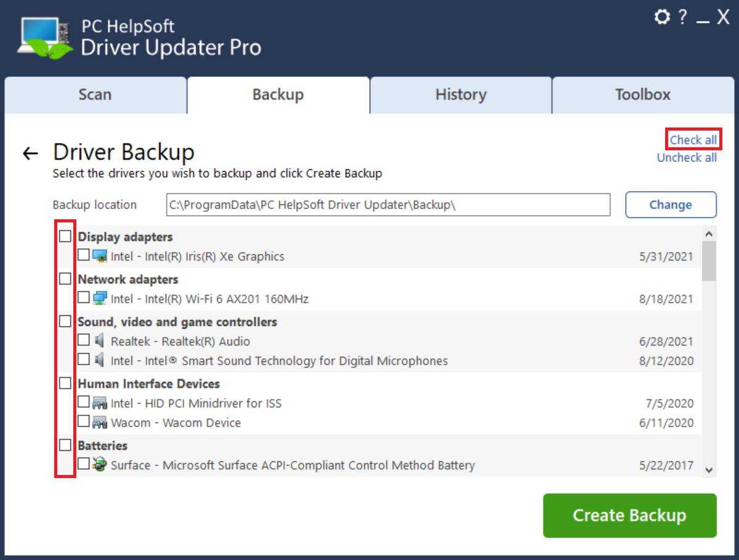
Task: Open the History tab
Action: tap(461, 95)
